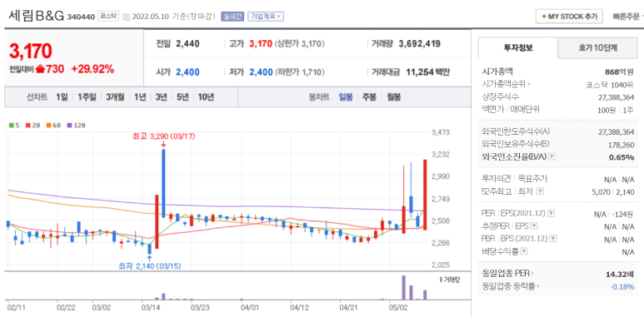
Task: Open the 기업개요 dropdown
Action: tap(267, 17)
